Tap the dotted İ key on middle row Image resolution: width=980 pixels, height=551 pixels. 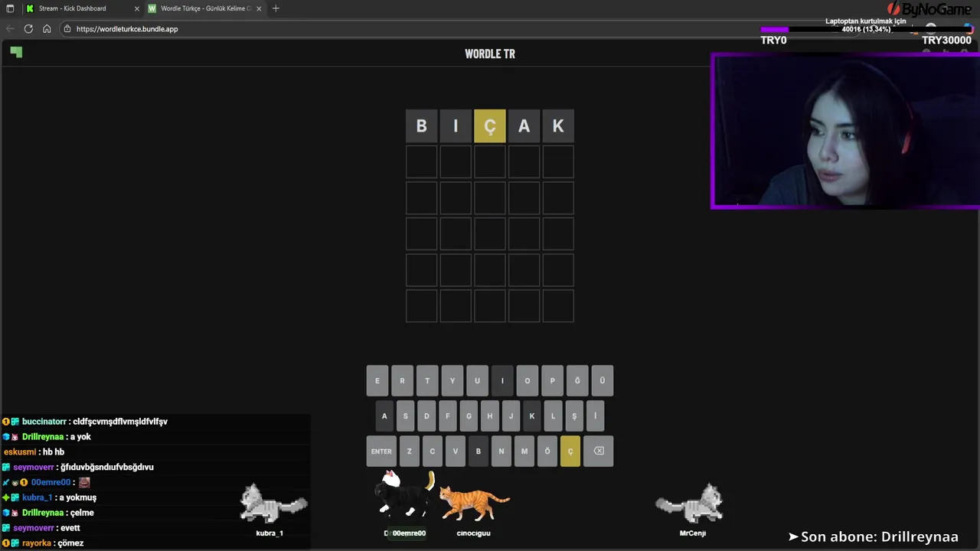(x=595, y=416)
